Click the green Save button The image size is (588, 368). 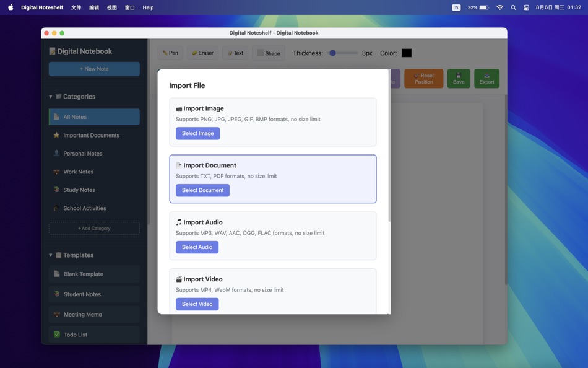pos(459,79)
